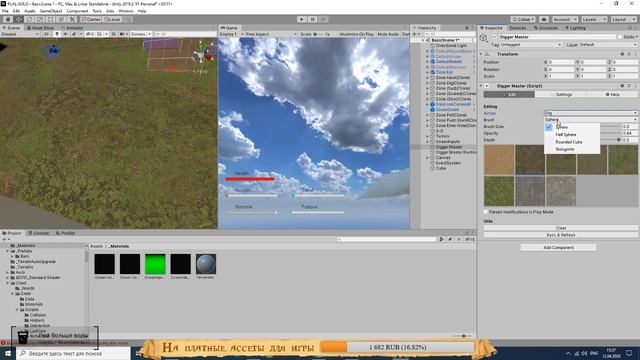
Task: Open the taskbar notification center
Action: click(629, 353)
